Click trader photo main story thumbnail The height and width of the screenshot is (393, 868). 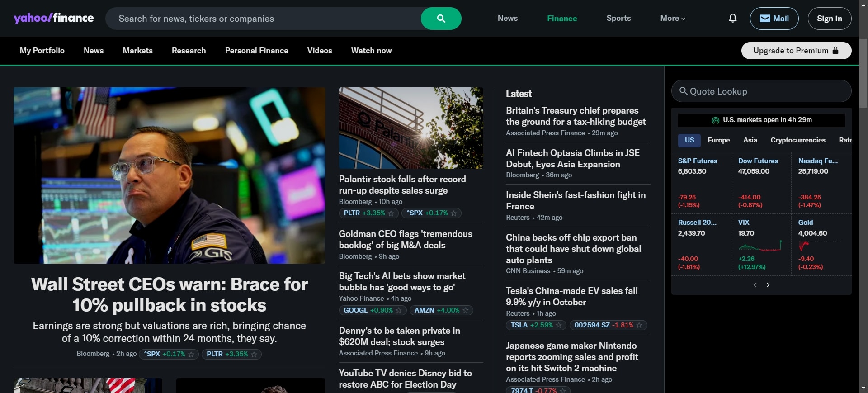[x=170, y=175]
